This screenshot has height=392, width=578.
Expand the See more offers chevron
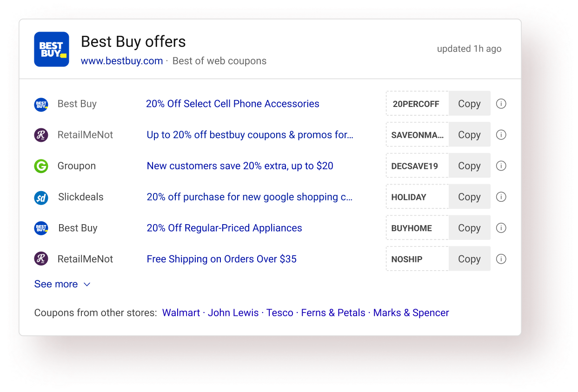coord(86,285)
